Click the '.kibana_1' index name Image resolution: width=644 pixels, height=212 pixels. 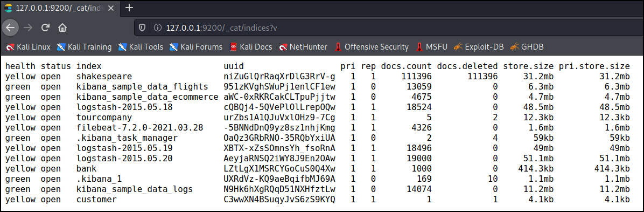(x=99, y=180)
